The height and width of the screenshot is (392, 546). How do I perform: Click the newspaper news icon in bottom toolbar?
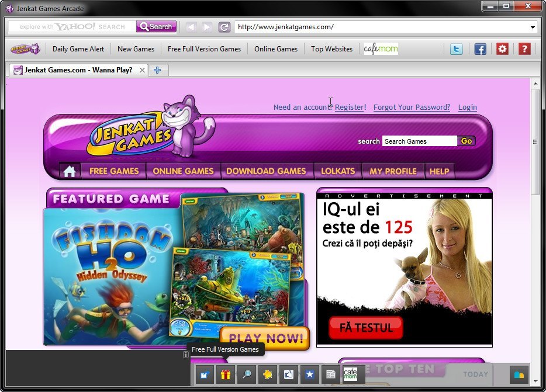pyautogui.click(x=330, y=374)
